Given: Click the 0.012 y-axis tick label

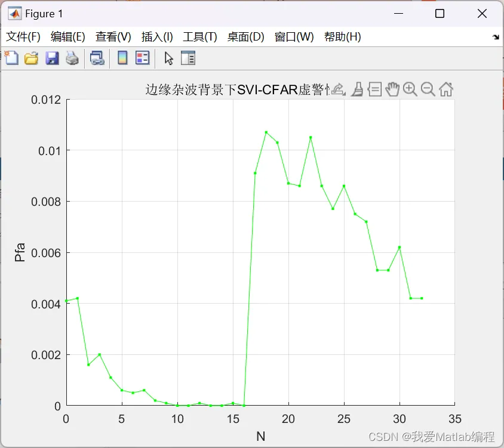Looking at the screenshot, I should [x=46, y=100].
